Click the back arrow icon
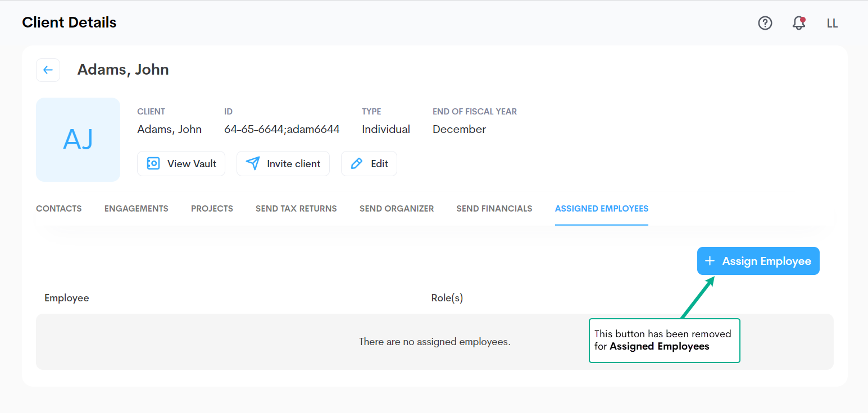Image resolution: width=868 pixels, height=413 pixels. 48,70
